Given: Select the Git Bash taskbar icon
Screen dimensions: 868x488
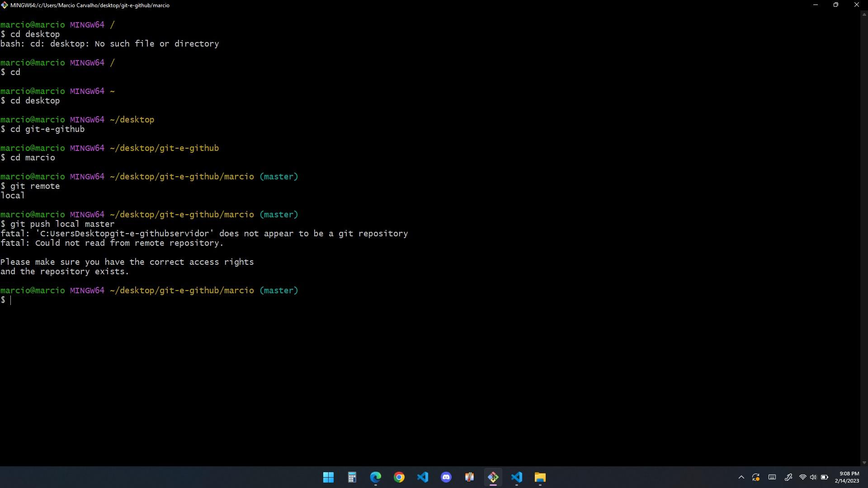Looking at the screenshot, I should (x=493, y=477).
